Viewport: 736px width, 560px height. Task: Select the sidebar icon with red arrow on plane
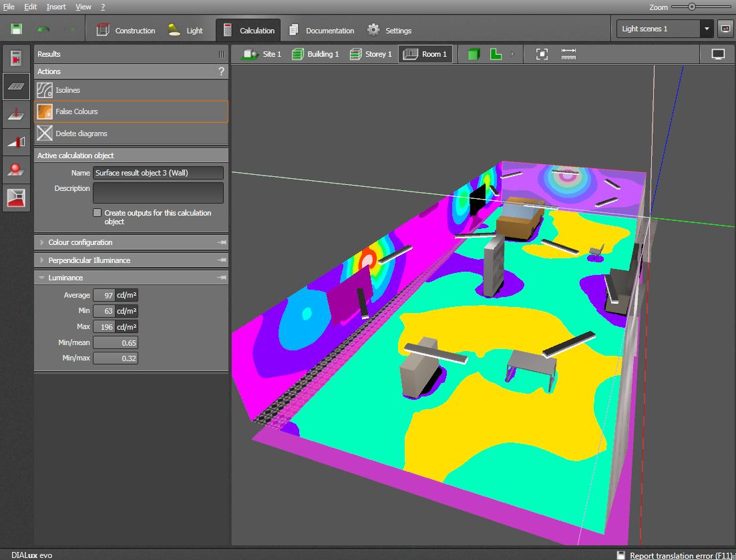coord(17,114)
